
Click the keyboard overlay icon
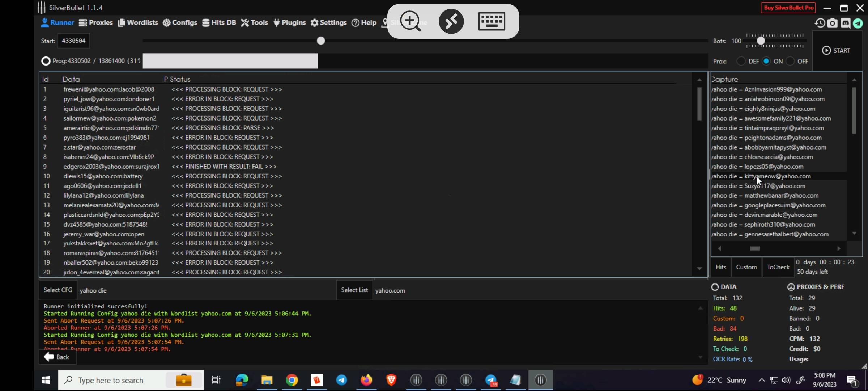pyautogui.click(x=492, y=21)
